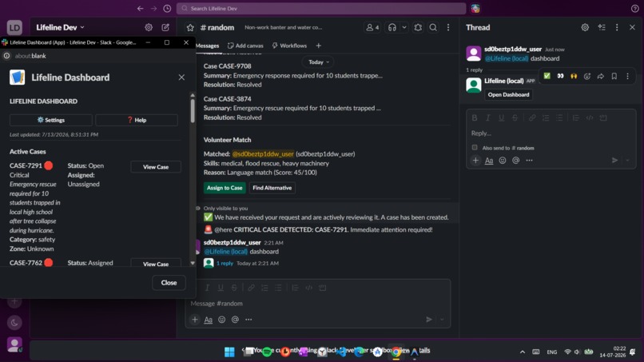Open Slack help question mark icon
Viewport: 644px width, 362px height.
pos(634,9)
